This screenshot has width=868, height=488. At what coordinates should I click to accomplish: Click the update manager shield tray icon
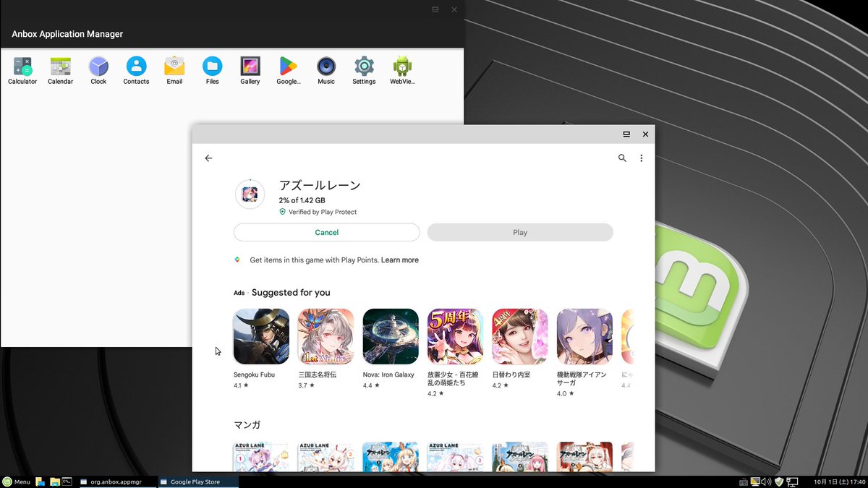pos(779,481)
